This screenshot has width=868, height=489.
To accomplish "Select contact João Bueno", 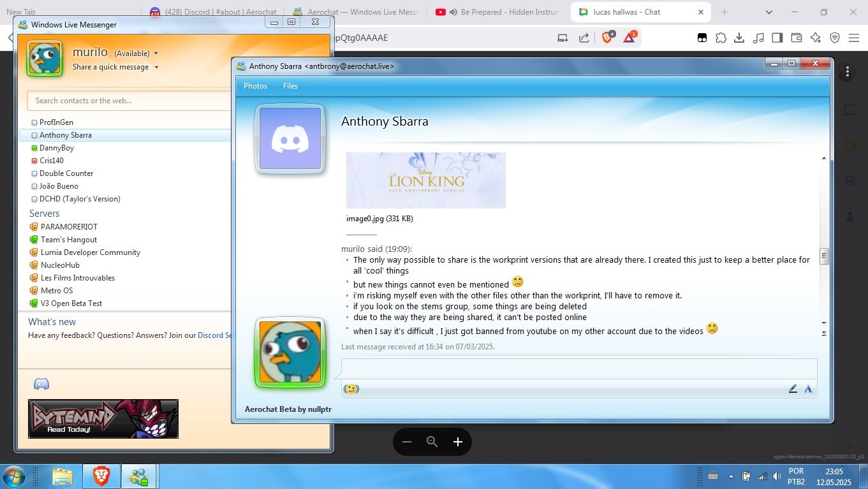I will click(x=59, y=186).
